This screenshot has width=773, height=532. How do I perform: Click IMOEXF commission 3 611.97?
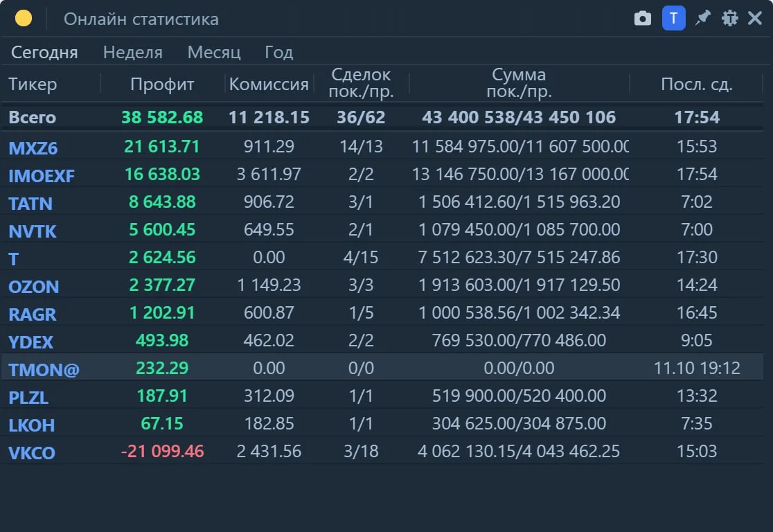(269, 174)
